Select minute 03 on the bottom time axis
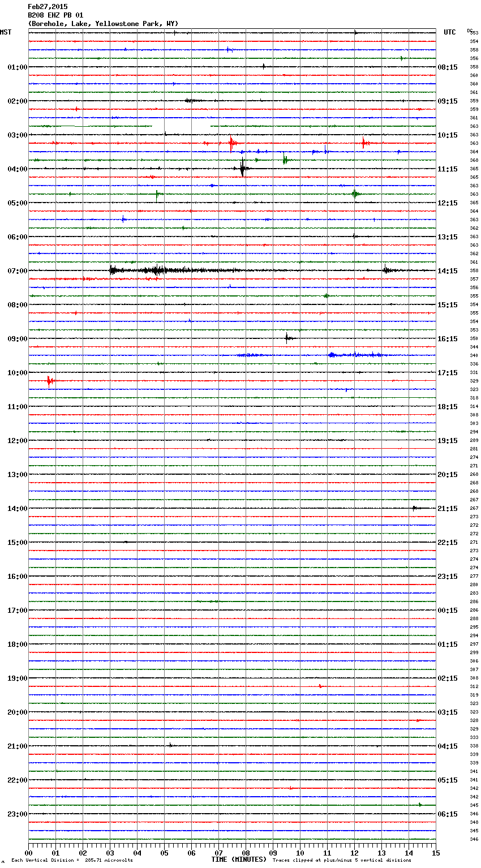Image resolution: width=481 pixels, height=868 pixels. [x=110, y=852]
